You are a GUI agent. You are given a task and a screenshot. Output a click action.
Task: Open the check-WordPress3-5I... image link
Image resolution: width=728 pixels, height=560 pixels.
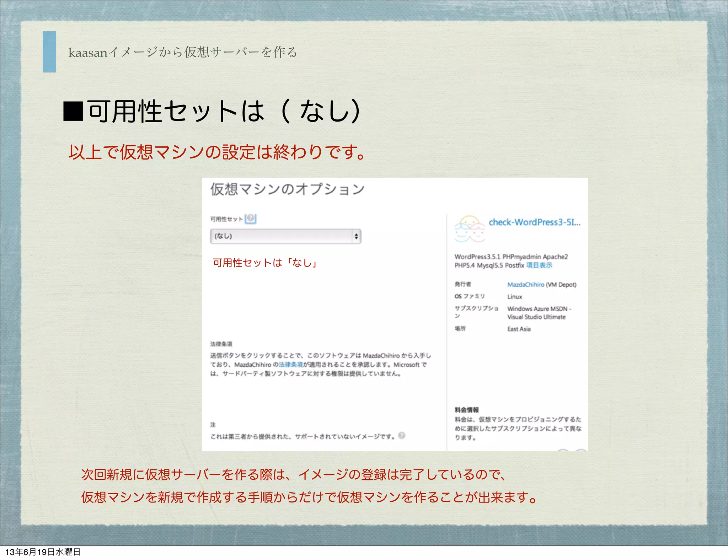tap(534, 222)
